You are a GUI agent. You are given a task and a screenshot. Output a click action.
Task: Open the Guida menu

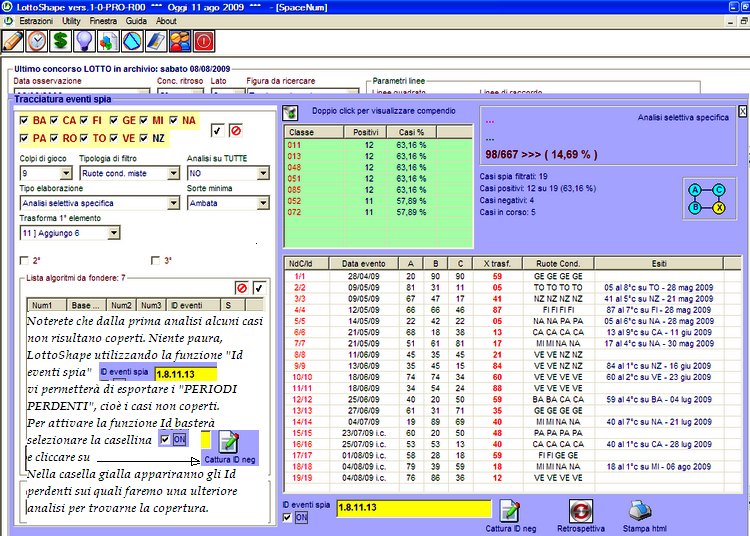click(136, 21)
